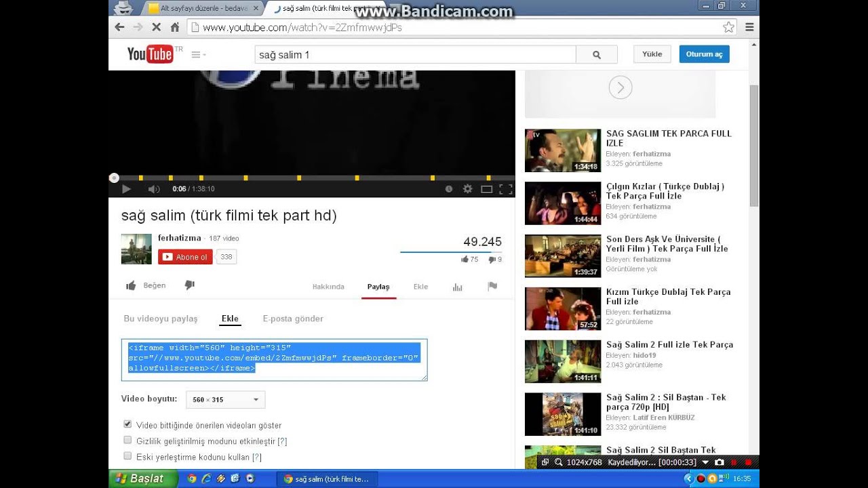The width and height of the screenshot is (868, 488).
Task: Open 'Sağ Salim 2 : Sil Baştan' 720p link
Action: [666, 402]
